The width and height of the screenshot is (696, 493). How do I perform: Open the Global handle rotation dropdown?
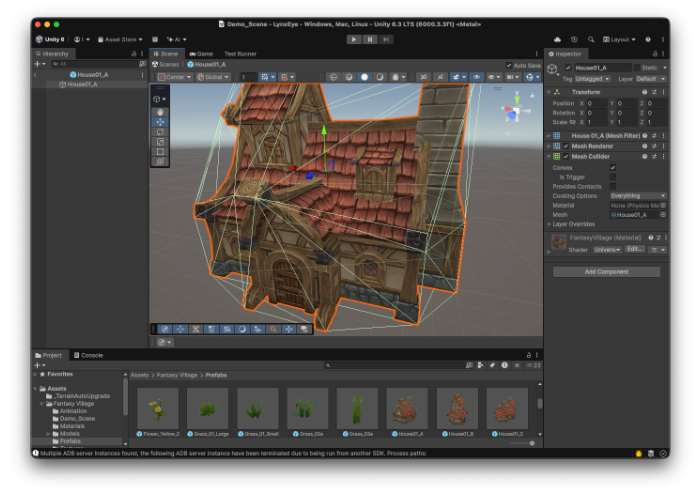[x=213, y=77]
